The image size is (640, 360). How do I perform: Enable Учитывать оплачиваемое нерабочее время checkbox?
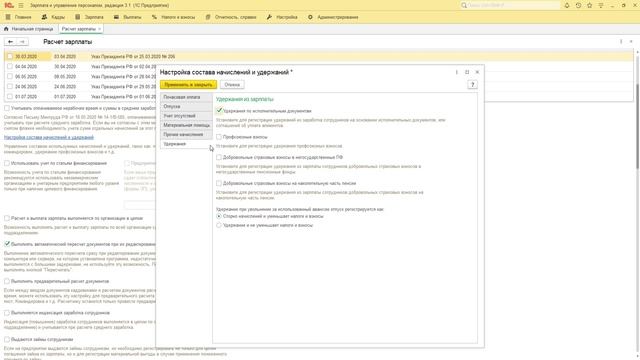click(x=7, y=108)
